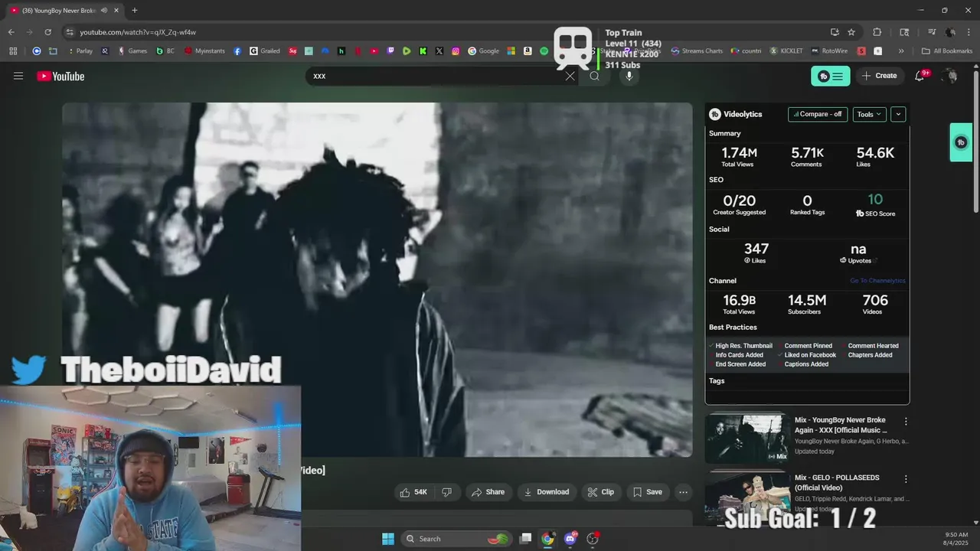Screen dimensions: 980x551
Task: View site information icon in address bar
Action: (70, 32)
